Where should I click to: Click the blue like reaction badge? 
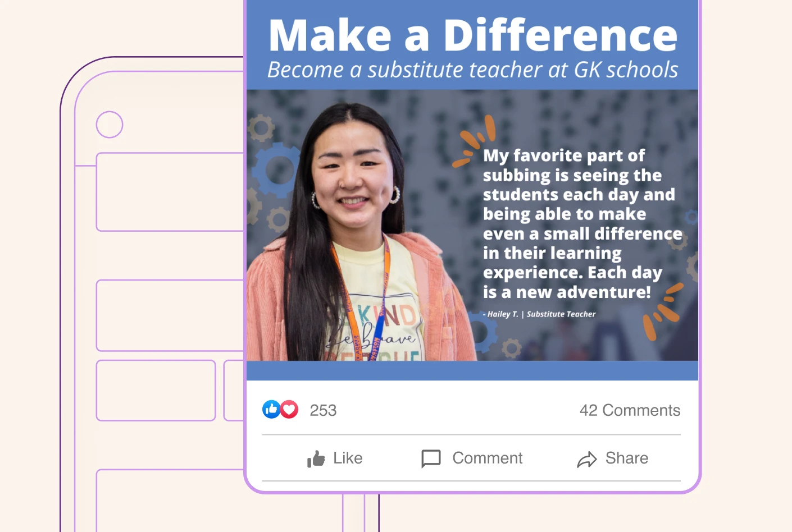point(271,410)
